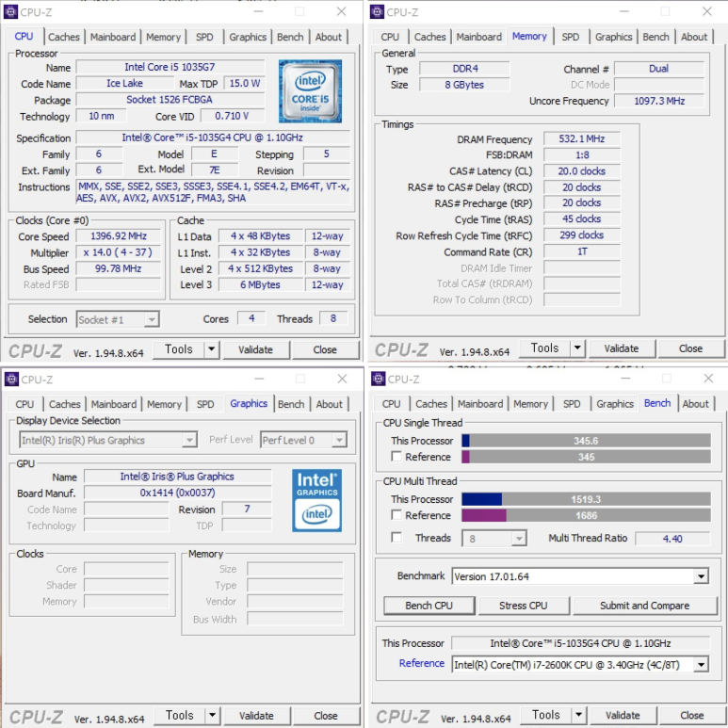Switch to Mainboard tab in CPU window

tap(113, 37)
